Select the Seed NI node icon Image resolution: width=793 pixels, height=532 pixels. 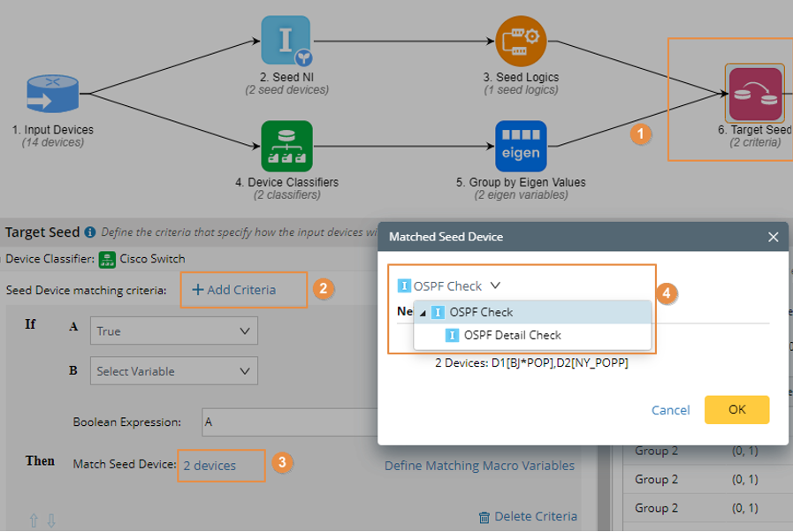coord(286,42)
